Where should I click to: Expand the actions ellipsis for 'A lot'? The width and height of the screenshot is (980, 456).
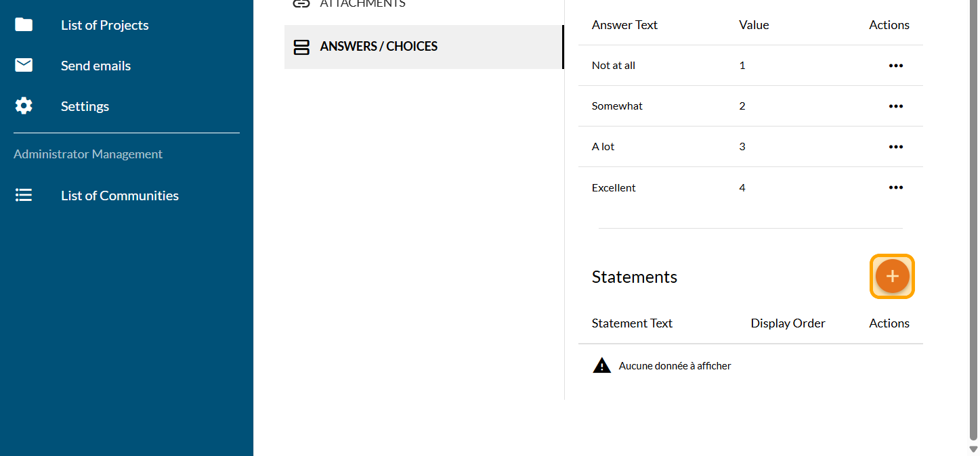(895, 147)
